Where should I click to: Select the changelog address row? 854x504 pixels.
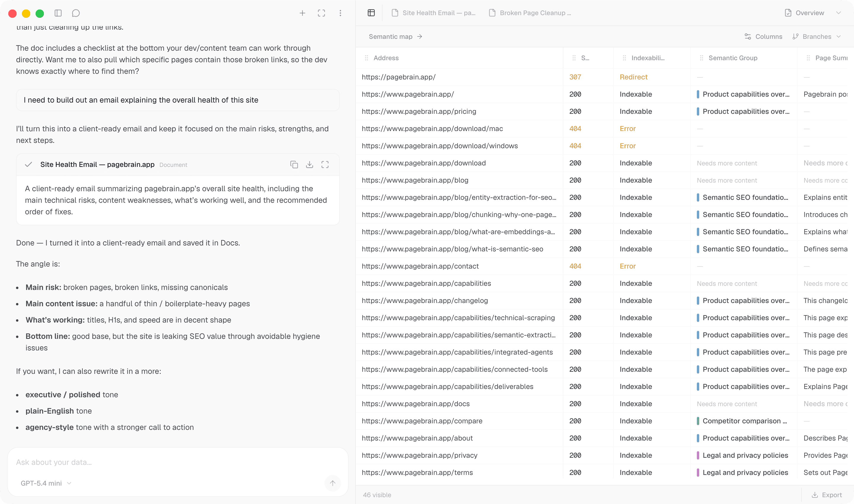pos(425,301)
